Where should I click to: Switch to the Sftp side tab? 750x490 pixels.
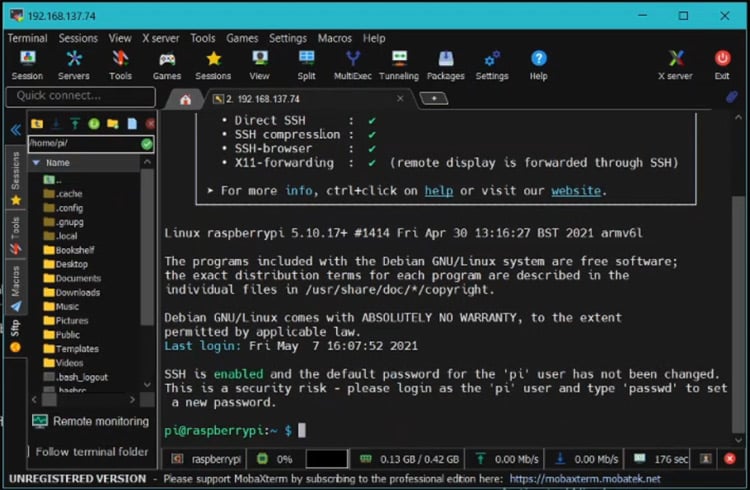pyautogui.click(x=15, y=329)
